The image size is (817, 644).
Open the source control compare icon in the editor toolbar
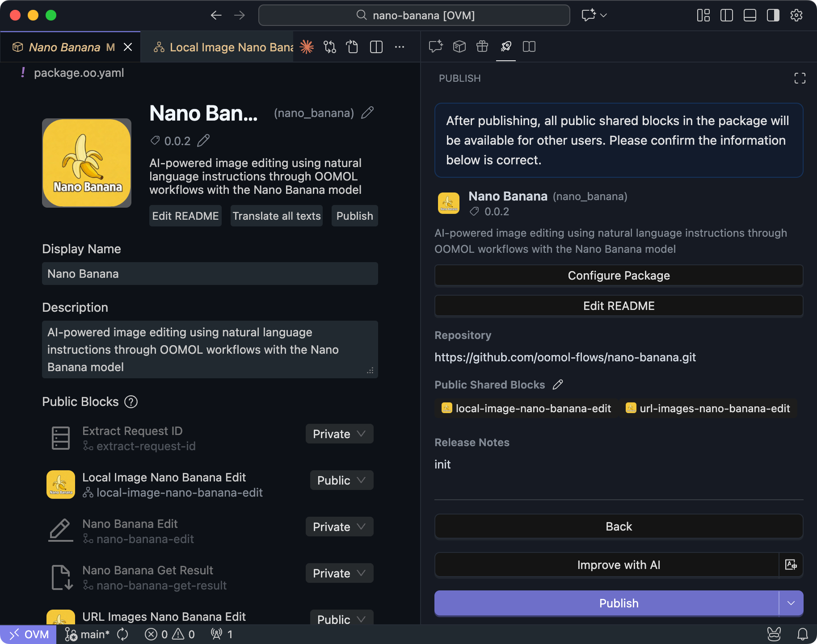pyautogui.click(x=330, y=47)
